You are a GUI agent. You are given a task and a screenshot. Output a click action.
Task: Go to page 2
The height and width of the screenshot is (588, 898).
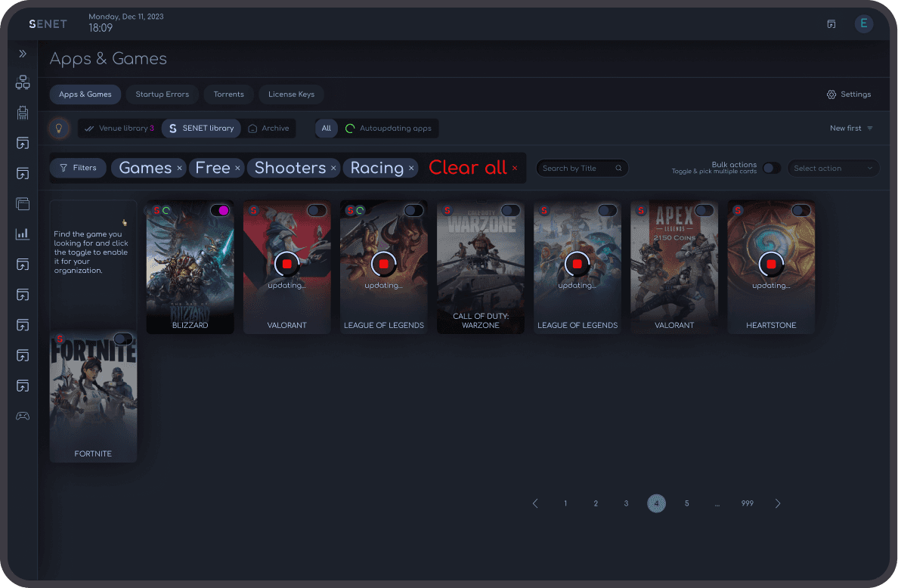(x=596, y=503)
